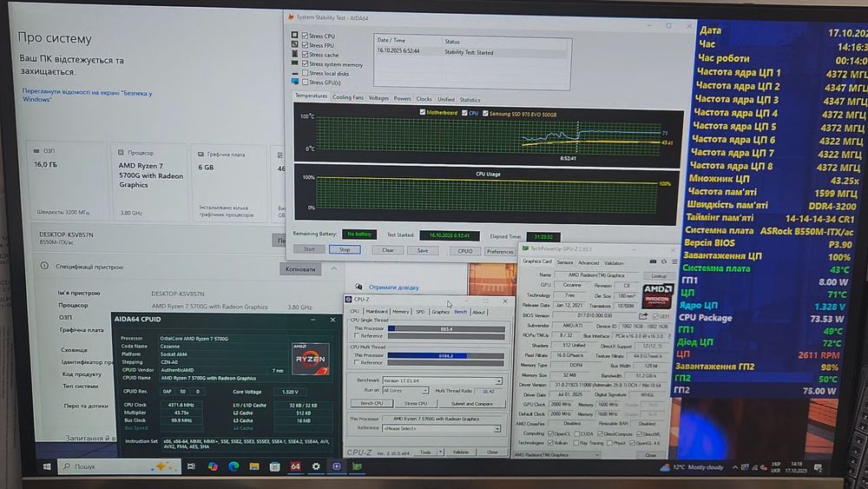The height and width of the screenshot is (489, 868).
Task: Enable Stress local disks checkbox
Action: point(305,73)
